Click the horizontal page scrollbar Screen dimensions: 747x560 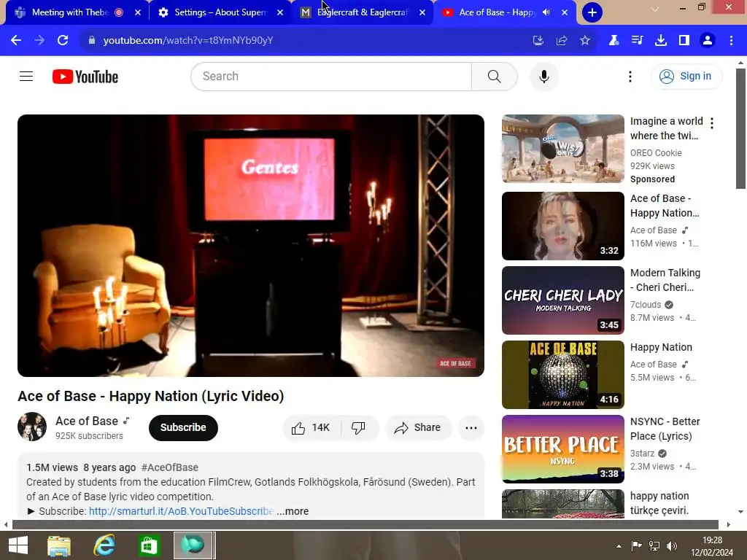click(x=365, y=525)
